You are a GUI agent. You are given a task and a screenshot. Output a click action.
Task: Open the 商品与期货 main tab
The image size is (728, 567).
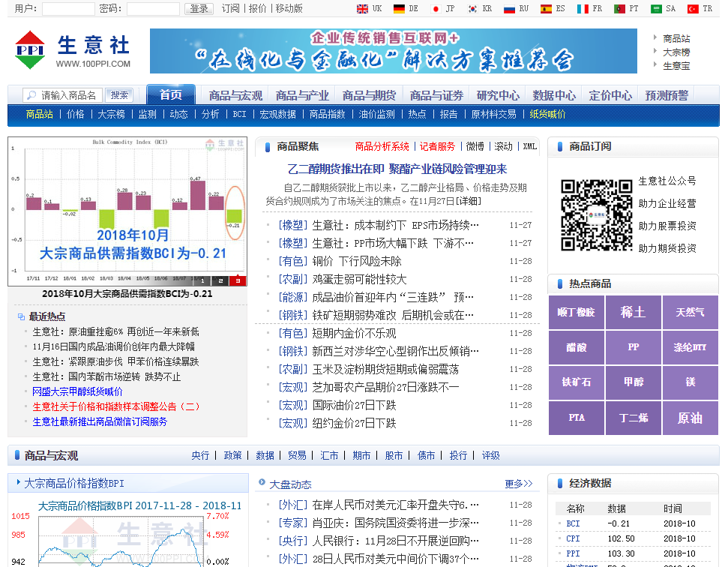pyautogui.click(x=369, y=95)
